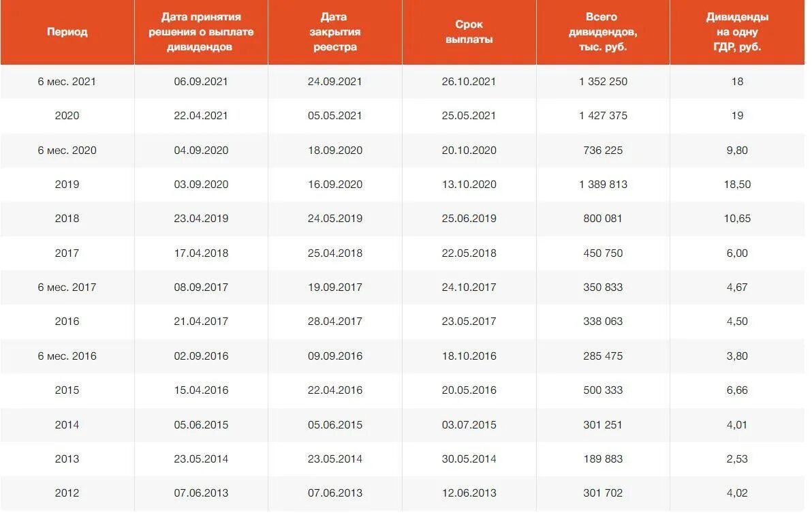Image resolution: width=812 pixels, height=515 pixels.
Task: Select the 'Дата закрытия реестра' header
Action: click(335, 32)
